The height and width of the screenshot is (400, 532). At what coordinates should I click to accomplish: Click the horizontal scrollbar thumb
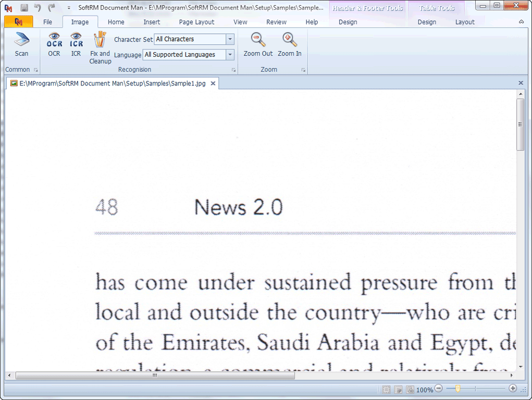pos(155,375)
